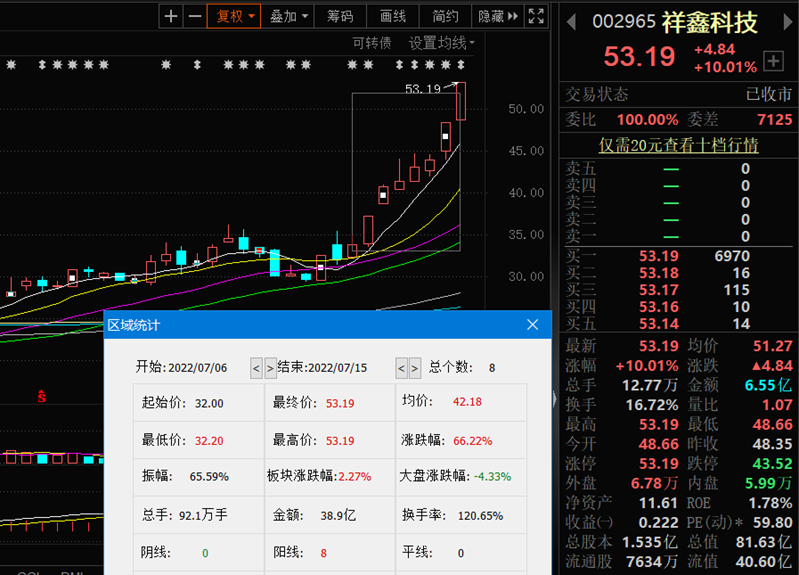
Task: Select the 画线 drawing toolbar item
Action: point(393,16)
